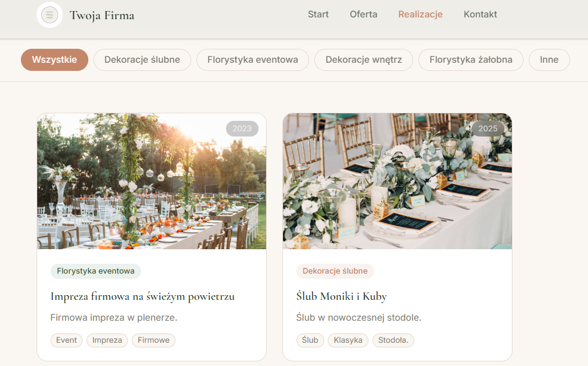Go to the Start menu item
Viewport: 588px width, 366px height.
pyautogui.click(x=318, y=15)
